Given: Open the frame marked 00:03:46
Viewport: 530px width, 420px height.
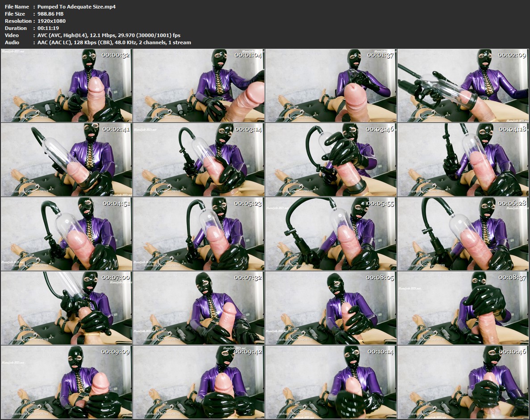Looking at the screenshot, I should pos(331,160).
